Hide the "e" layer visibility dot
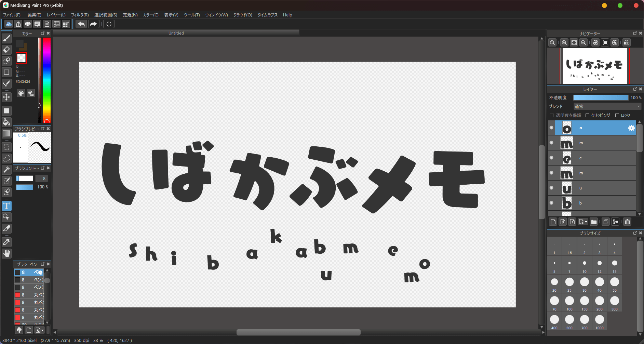 click(x=551, y=158)
